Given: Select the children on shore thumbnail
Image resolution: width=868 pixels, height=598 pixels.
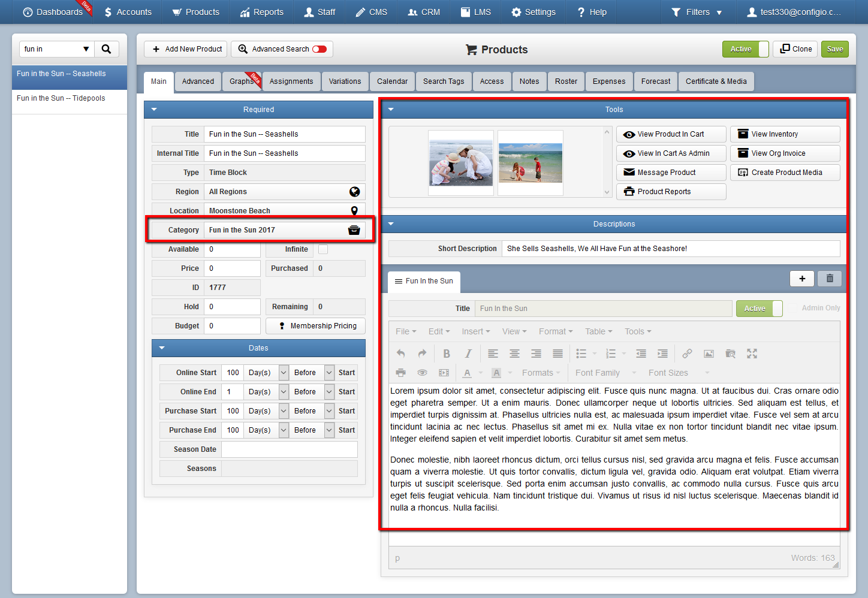Looking at the screenshot, I should coord(531,163).
